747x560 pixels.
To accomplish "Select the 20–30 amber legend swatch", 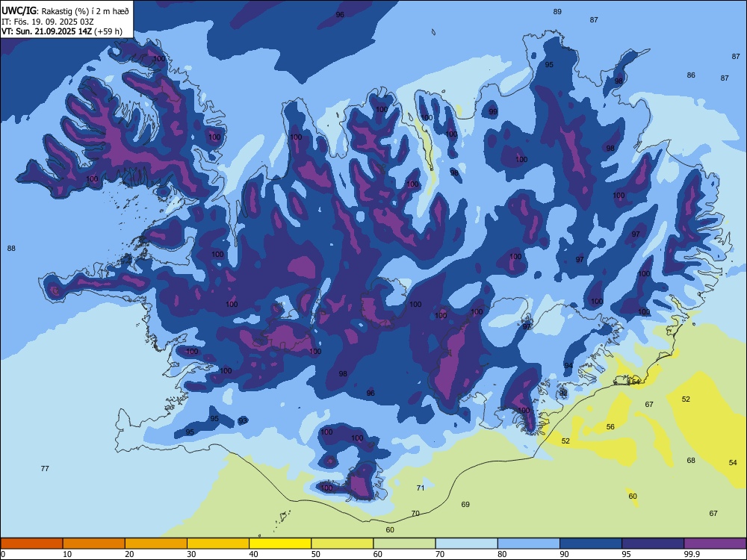I will [156, 544].
